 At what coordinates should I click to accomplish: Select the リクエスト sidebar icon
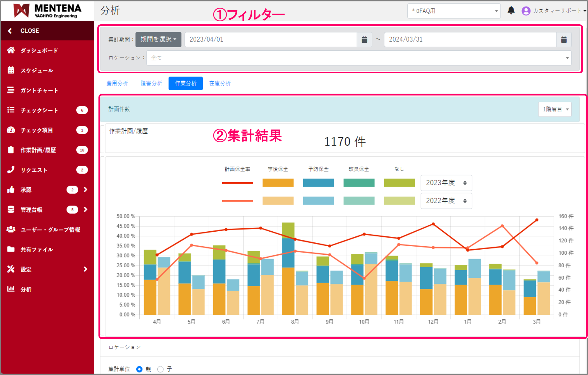pos(11,170)
